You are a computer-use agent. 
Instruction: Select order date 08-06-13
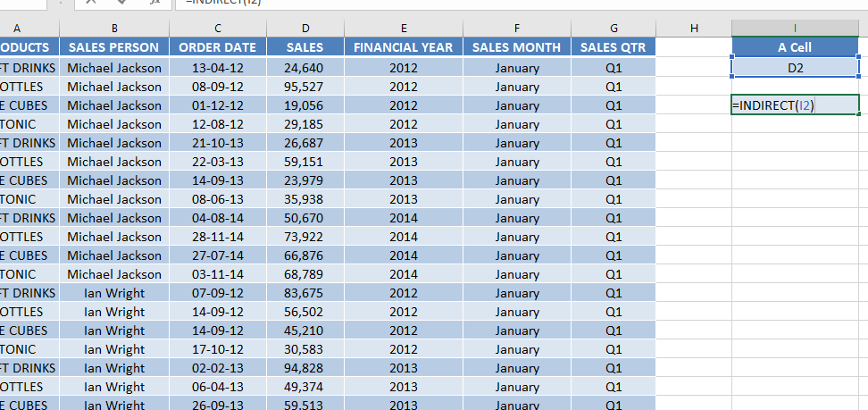(x=218, y=199)
